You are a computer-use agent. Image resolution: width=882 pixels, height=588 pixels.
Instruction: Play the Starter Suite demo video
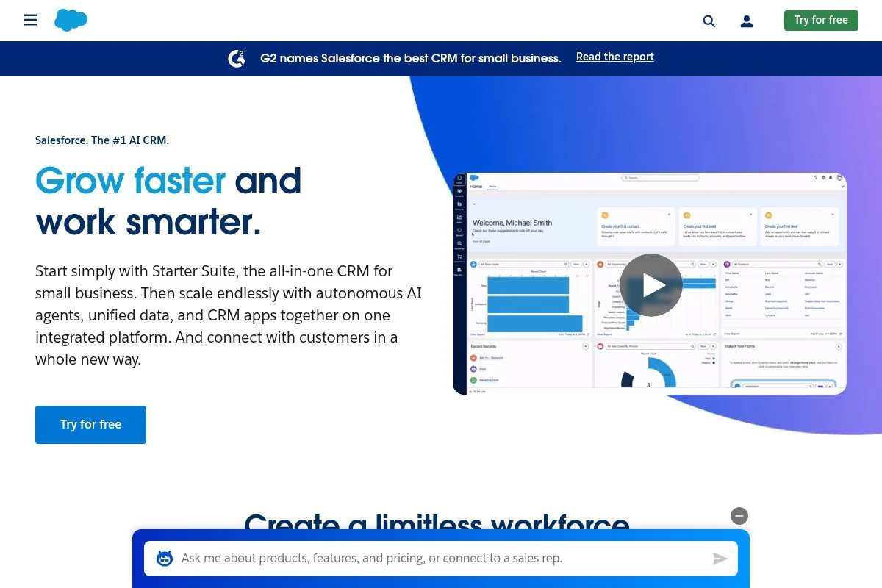pos(651,285)
